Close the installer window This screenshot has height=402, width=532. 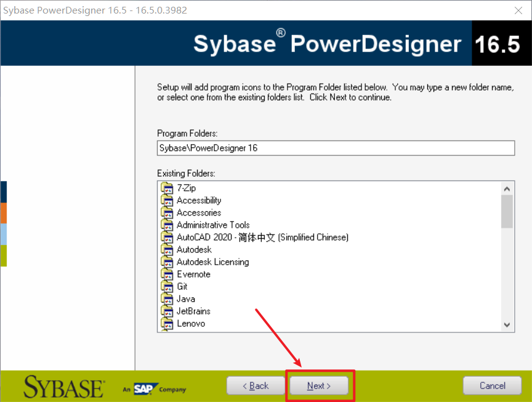coord(518,10)
